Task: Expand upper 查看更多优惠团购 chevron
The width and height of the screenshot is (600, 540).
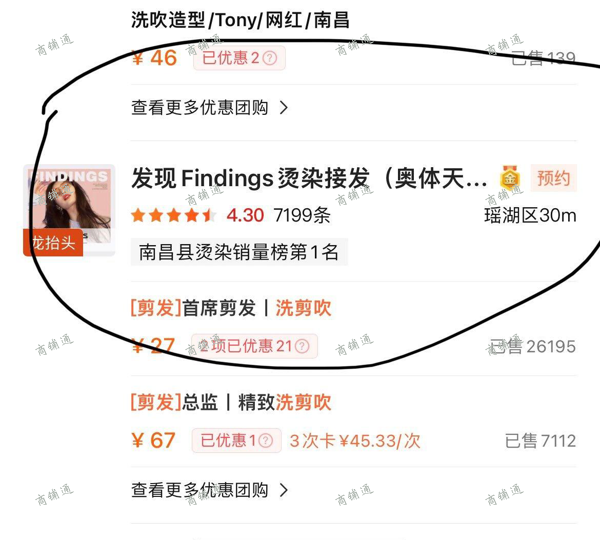Action: (x=284, y=108)
